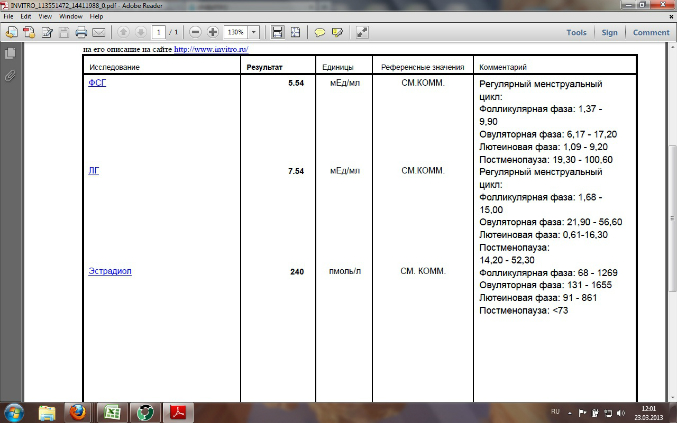Open the Comment pane
The height and width of the screenshot is (423, 677).
[650, 32]
